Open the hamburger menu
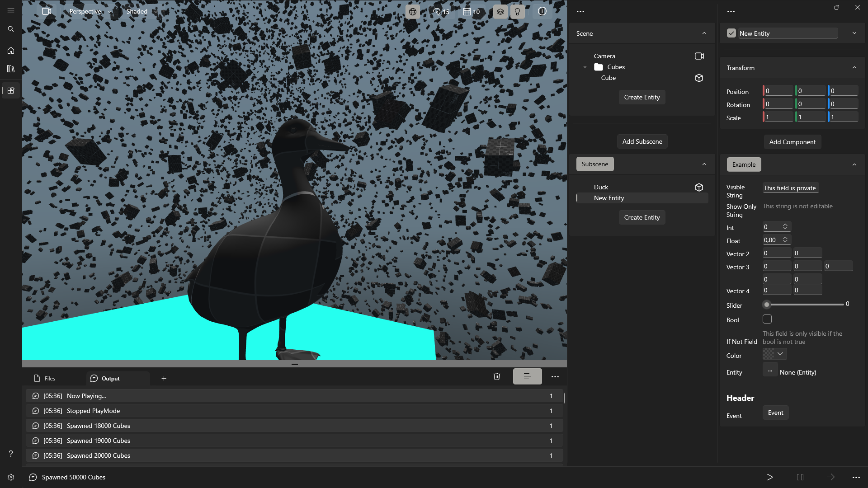This screenshot has height=488, width=868. tap(11, 11)
